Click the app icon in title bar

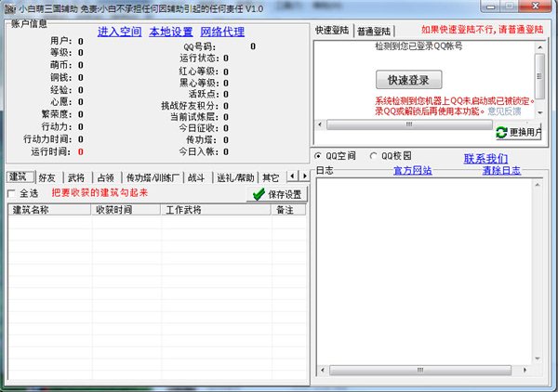10,8
